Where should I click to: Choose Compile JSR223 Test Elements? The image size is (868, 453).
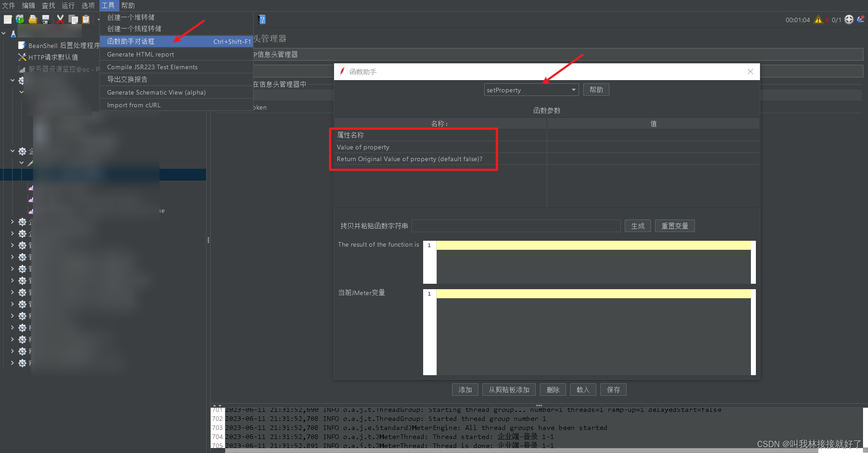pos(176,67)
